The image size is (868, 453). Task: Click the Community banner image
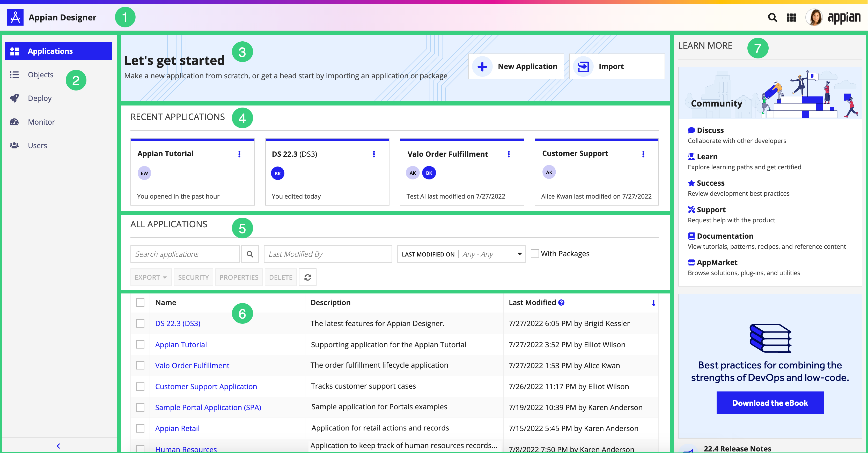(x=770, y=93)
